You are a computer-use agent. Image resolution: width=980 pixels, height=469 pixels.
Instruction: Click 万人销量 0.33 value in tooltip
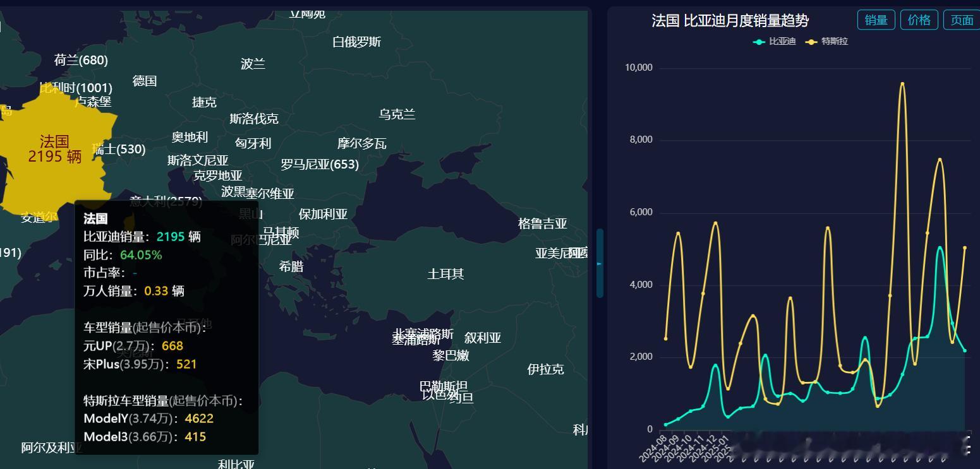(x=156, y=291)
